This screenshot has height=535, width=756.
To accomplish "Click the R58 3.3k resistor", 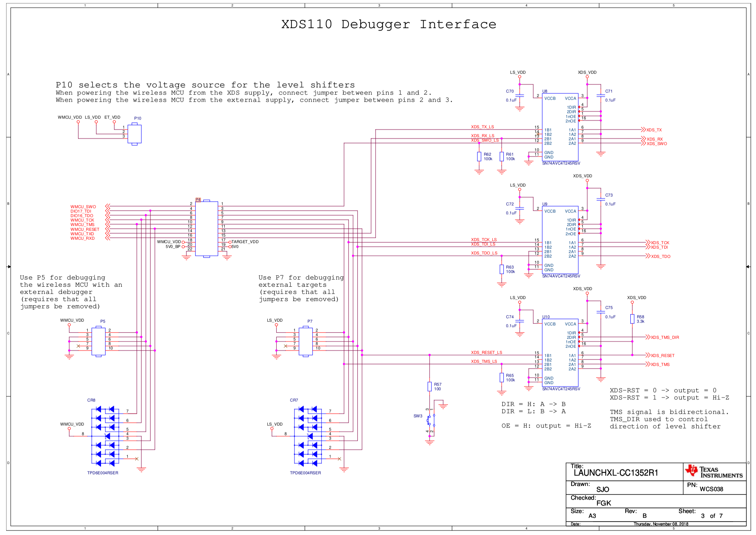I will 632,319.
